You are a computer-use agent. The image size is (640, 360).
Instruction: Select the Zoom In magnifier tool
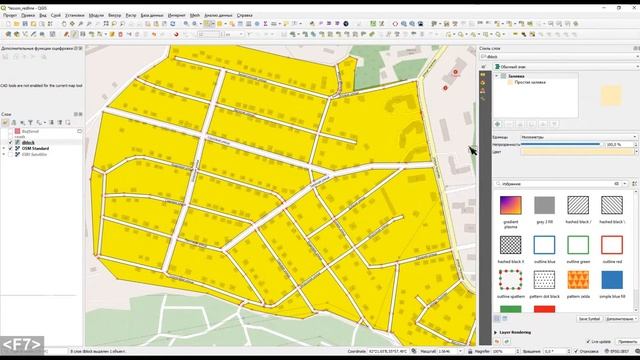point(81,24)
